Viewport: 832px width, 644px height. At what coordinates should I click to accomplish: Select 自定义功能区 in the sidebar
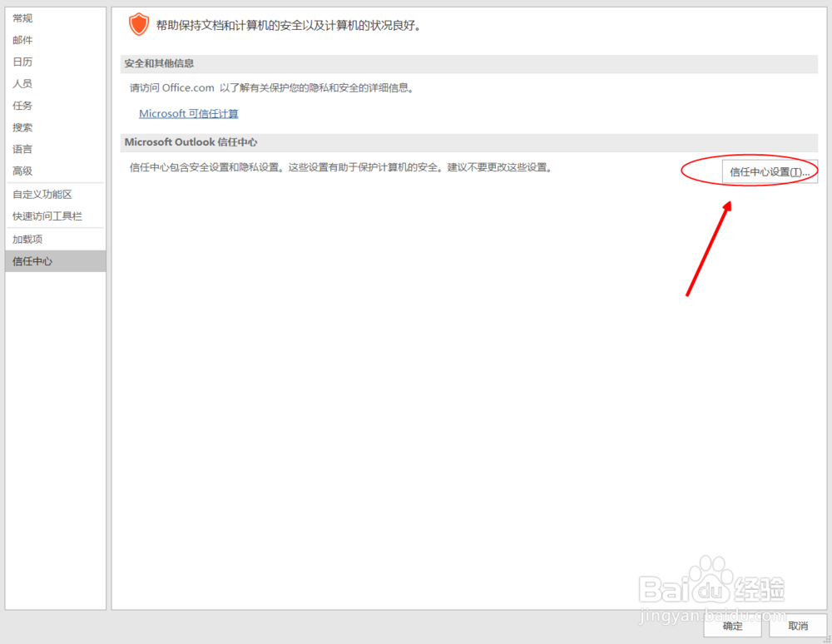55,194
